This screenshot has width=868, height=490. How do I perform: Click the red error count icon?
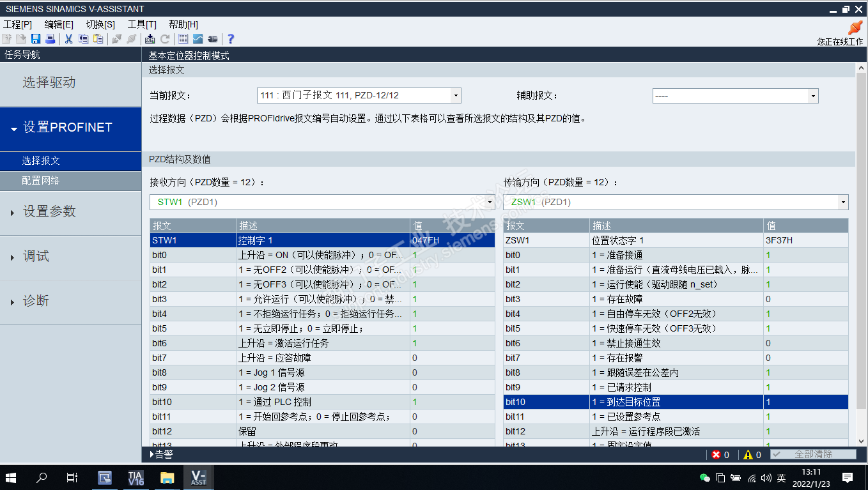tap(717, 455)
